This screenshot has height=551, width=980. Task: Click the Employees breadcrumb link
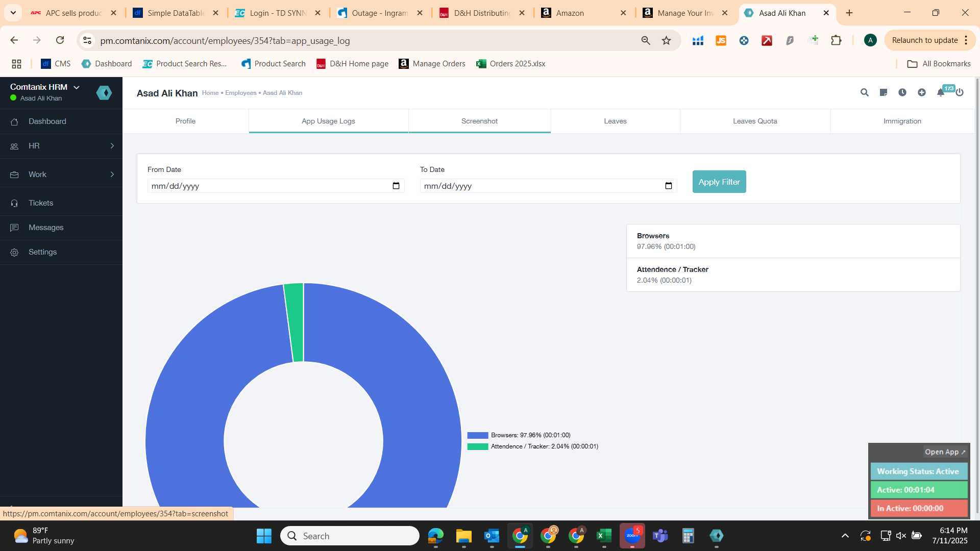(x=241, y=93)
